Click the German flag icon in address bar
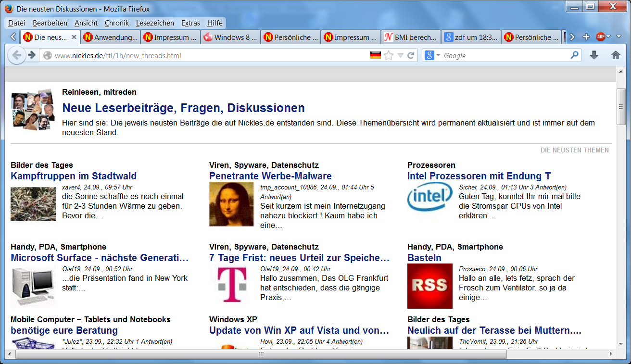631x364 pixels. click(376, 55)
